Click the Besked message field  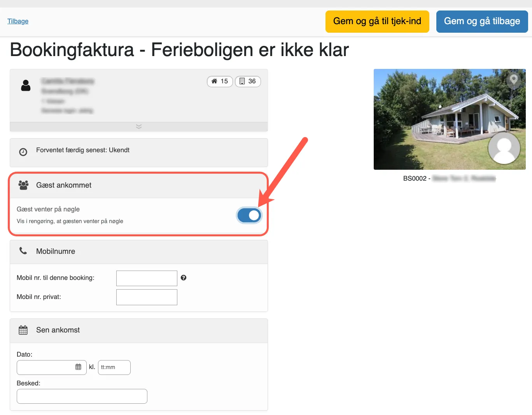[82, 396]
